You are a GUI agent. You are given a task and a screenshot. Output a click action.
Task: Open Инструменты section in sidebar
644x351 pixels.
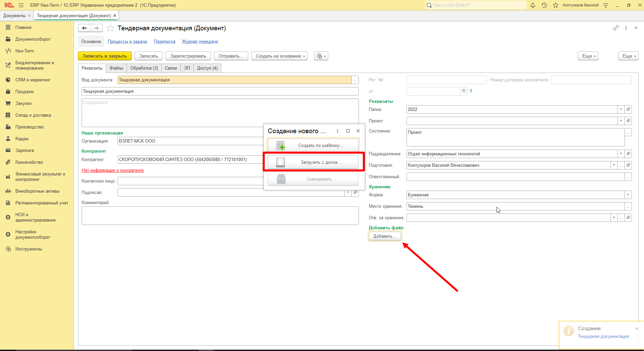click(x=29, y=249)
